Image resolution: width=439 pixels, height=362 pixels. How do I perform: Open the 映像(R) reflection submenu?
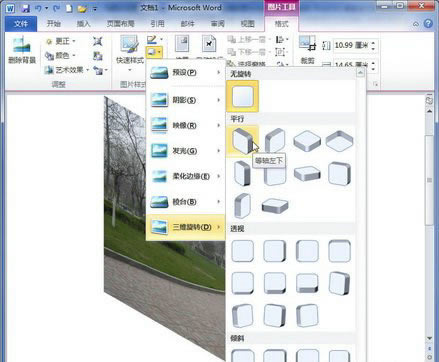point(186,125)
